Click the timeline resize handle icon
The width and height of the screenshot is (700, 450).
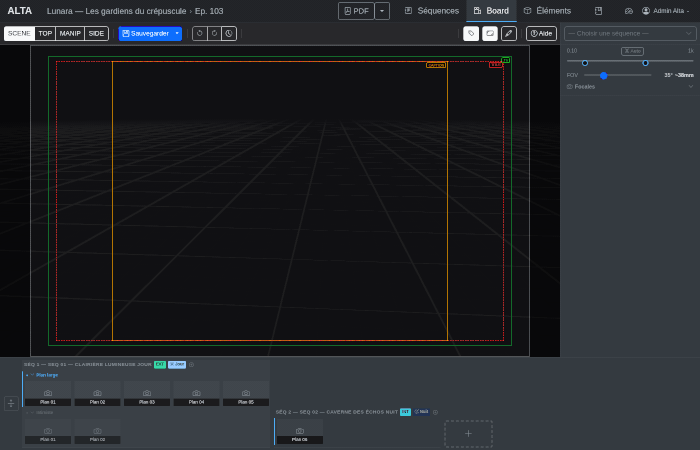click(x=11, y=403)
